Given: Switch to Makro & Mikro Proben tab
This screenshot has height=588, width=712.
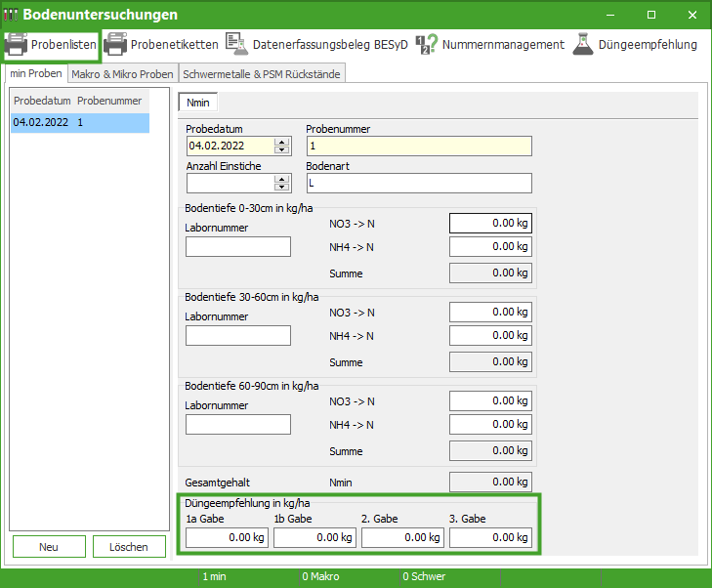Looking at the screenshot, I should coord(123,74).
